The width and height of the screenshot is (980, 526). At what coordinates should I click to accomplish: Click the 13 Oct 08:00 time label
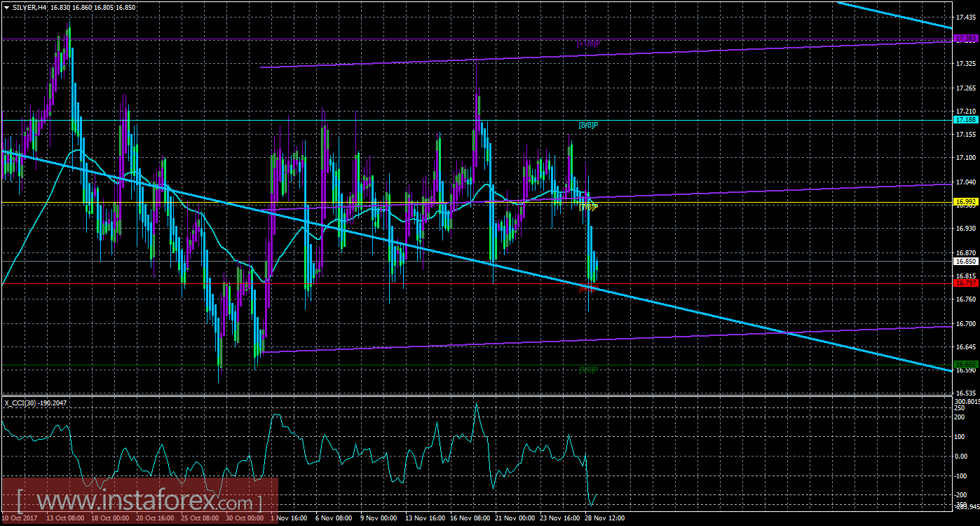pos(64,519)
